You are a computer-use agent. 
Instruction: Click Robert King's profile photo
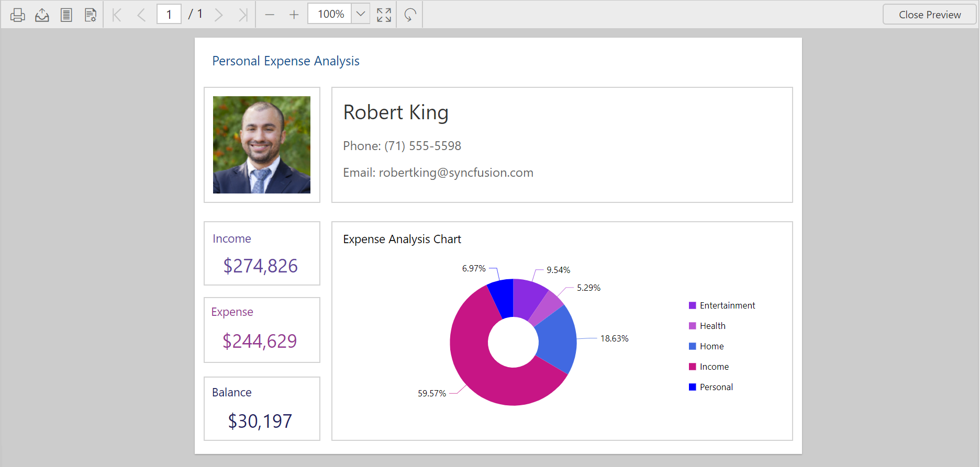[262, 145]
